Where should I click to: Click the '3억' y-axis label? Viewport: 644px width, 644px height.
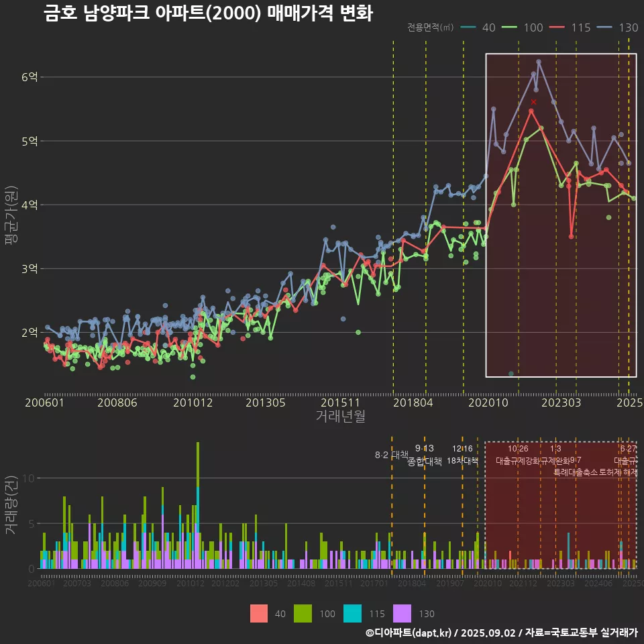coord(30,268)
